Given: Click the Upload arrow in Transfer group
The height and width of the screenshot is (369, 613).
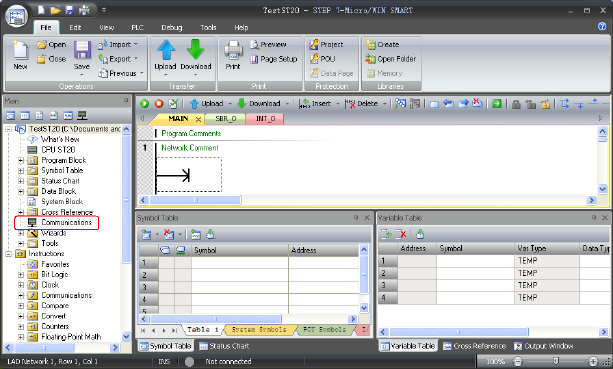Looking at the screenshot, I should (166, 50).
